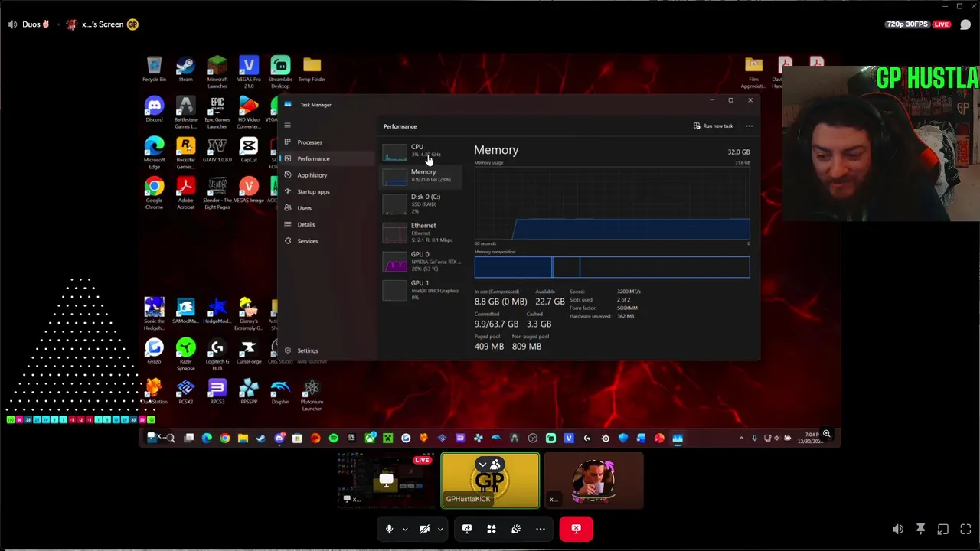Viewport: 980px width, 551px height.
Task: Open more call options ellipsis
Action: pos(541,529)
